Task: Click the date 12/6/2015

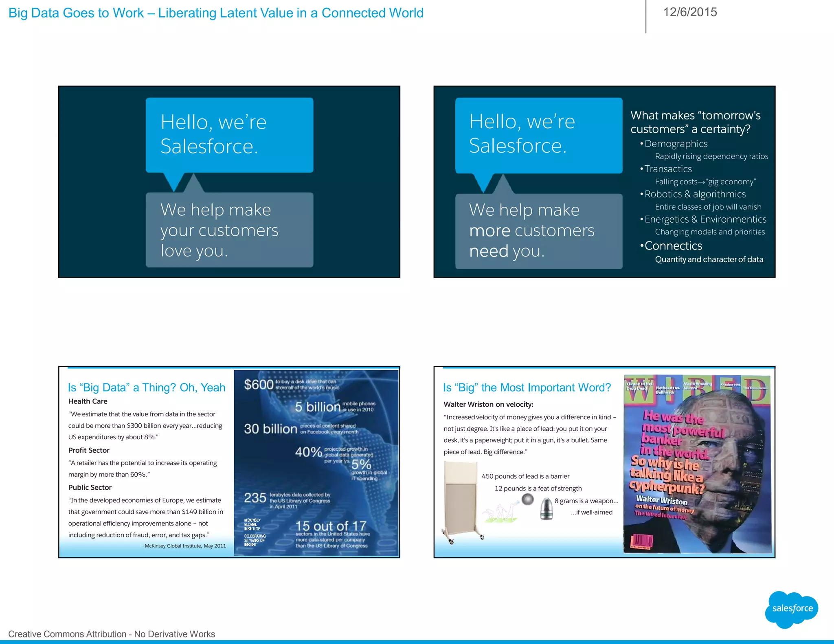Action: click(x=690, y=12)
